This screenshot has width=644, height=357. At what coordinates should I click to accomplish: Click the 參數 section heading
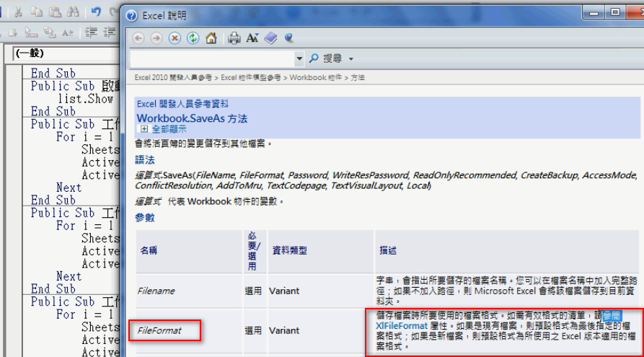coord(144,217)
